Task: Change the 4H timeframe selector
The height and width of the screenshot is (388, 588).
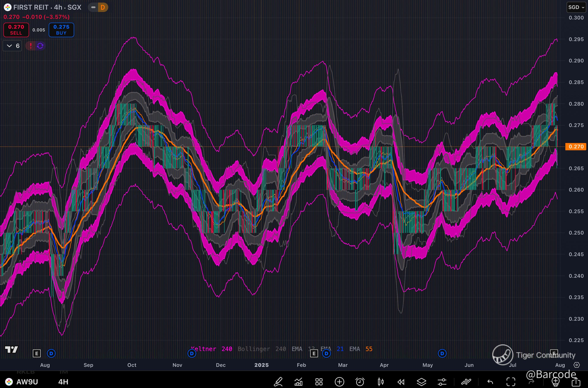Action: coord(63,382)
